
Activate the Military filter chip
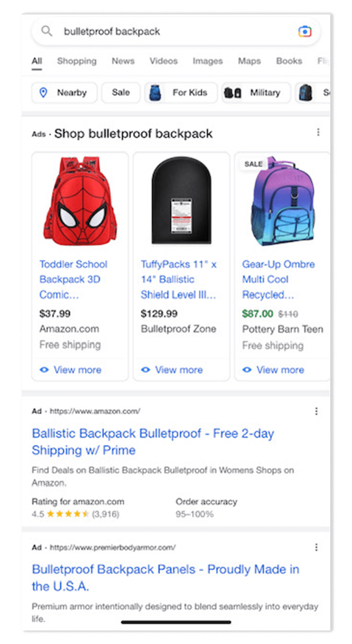(x=256, y=93)
